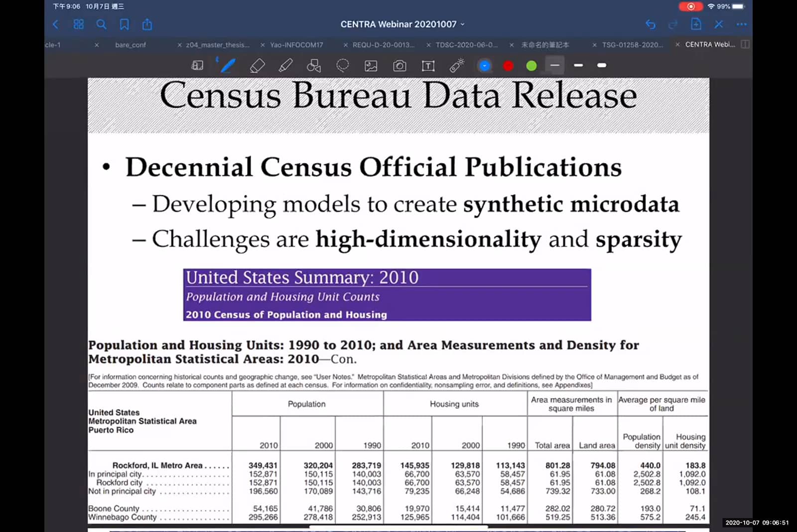Select the medium stroke width
The width and height of the screenshot is (797, 532).
point(578,65)
